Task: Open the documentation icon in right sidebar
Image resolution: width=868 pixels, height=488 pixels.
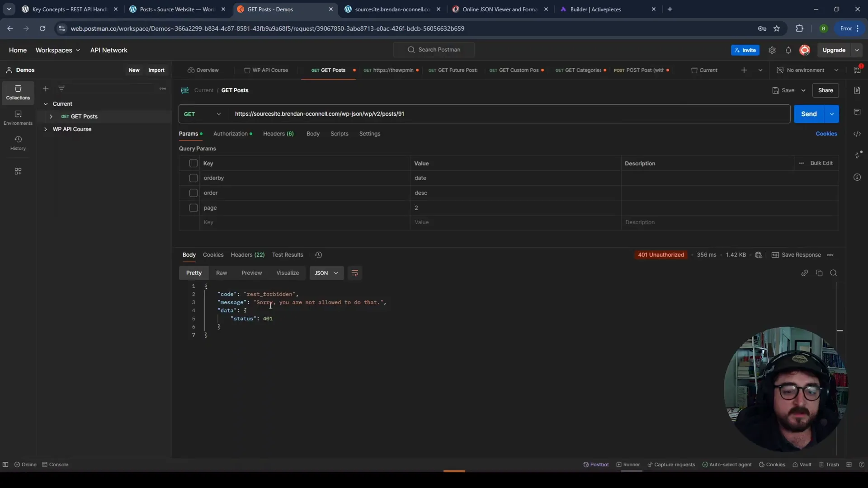Action: (x=857, y=90)
